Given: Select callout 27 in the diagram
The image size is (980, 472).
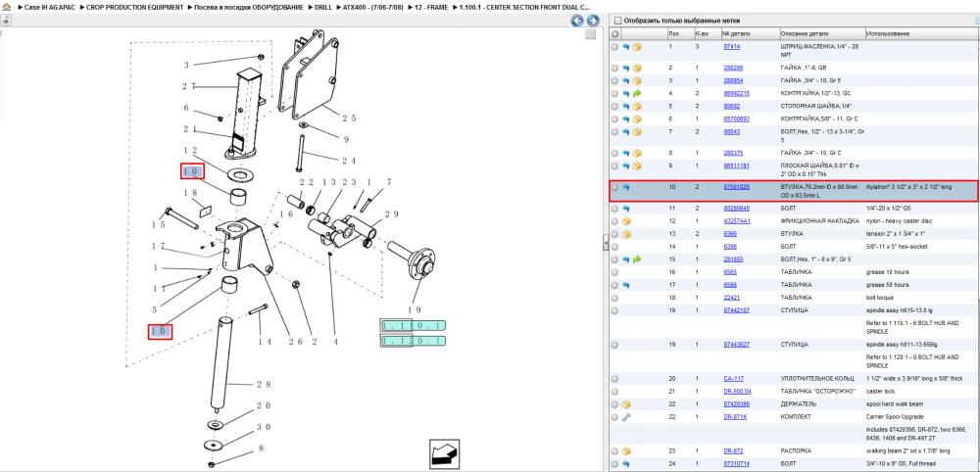Looking at the screenshot, I should 190,86.
